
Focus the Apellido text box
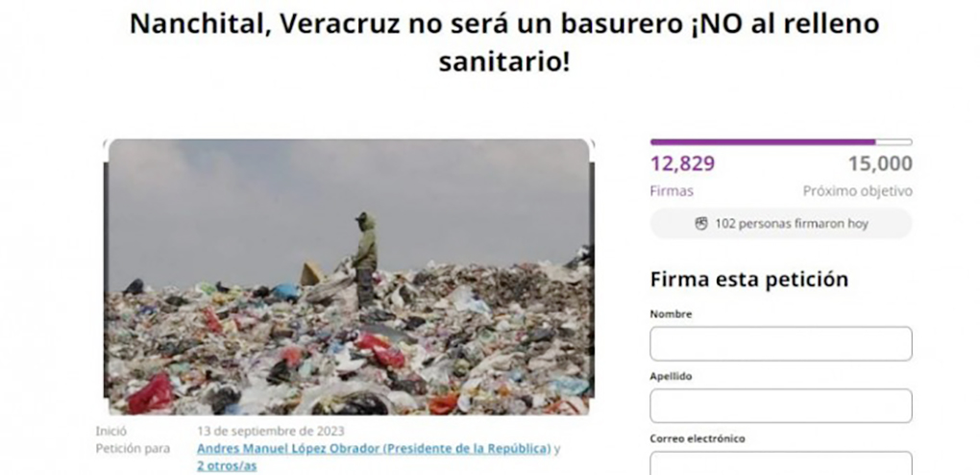pyautogui.click(x=780, y=406)
